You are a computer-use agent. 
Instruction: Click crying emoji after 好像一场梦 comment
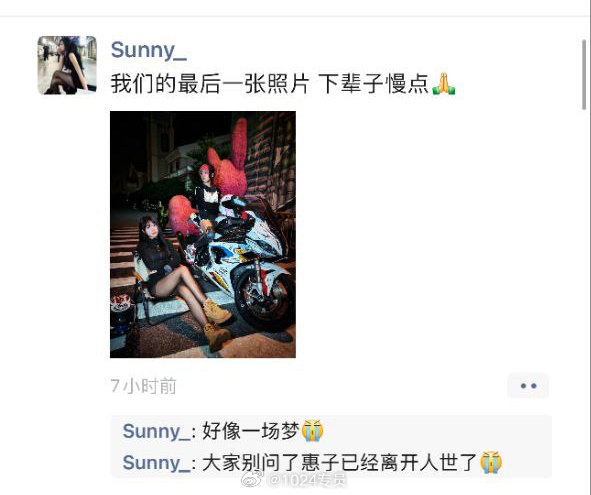click(312, 431)
